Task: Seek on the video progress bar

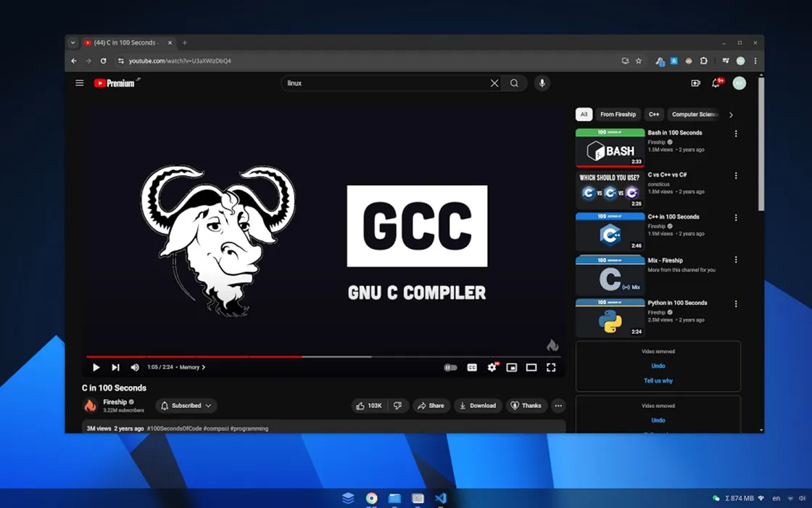Action: (323, 356)
